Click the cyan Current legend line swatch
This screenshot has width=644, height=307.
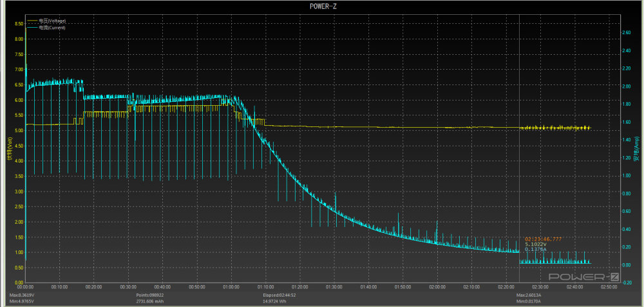32,28
